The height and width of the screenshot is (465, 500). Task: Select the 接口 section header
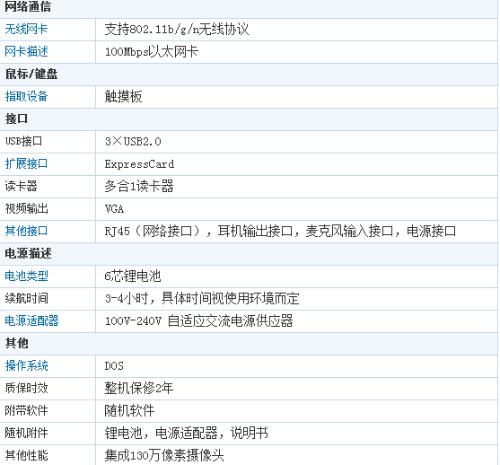coord(16,119)
